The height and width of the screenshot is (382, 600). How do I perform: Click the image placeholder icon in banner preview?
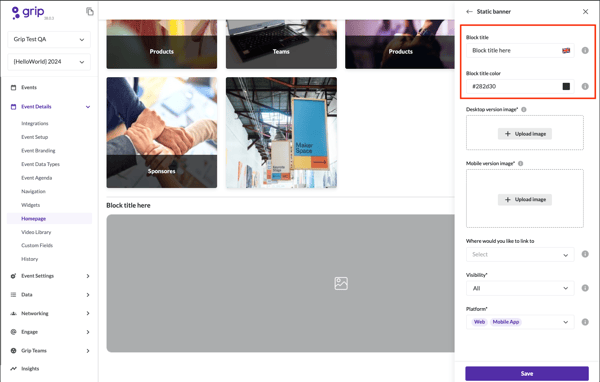[x=341, y=284]
